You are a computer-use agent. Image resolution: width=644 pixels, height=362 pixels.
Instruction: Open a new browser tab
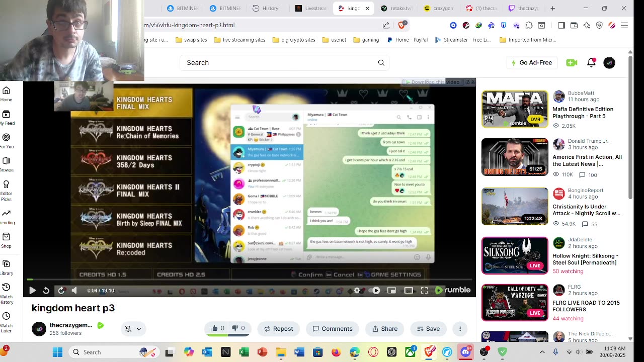(x=552, y=8)
